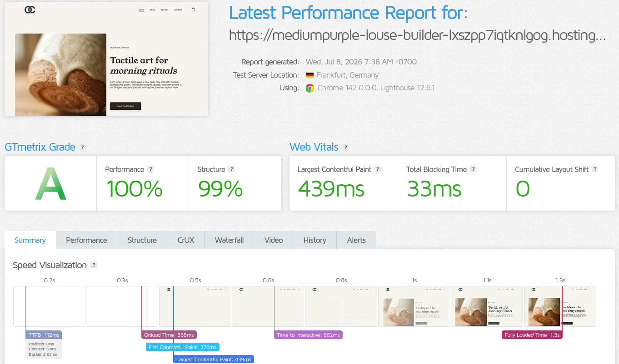Open the History tab

click(315, 240)
